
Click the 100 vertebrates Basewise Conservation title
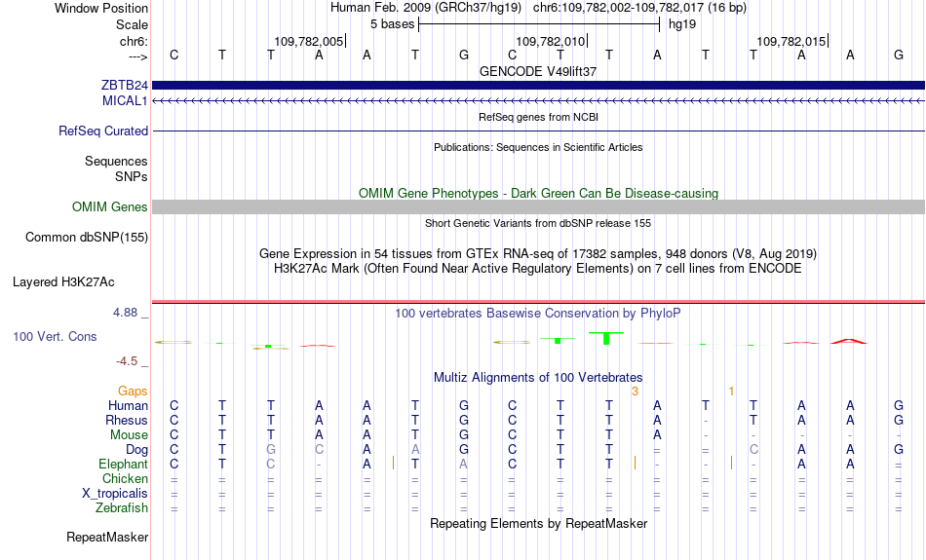538,313
